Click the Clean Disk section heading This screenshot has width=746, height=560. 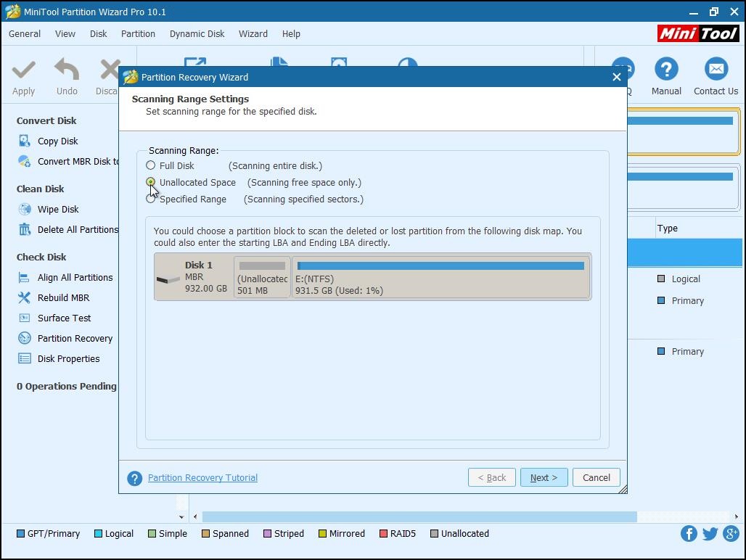41,189
